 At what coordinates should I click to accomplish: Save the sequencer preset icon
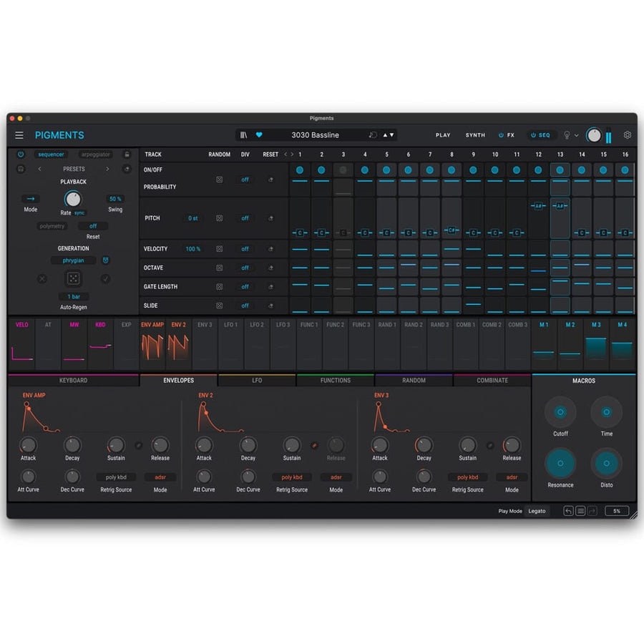point(21,169)
